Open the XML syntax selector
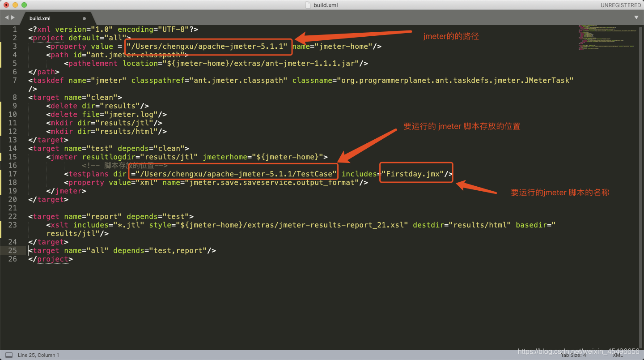 (x=618, y=355)
